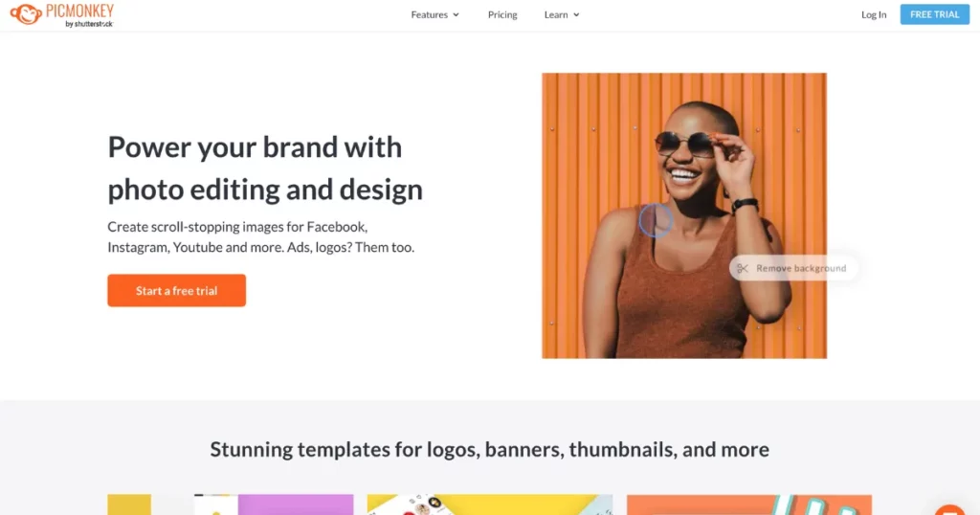The image size is (980, 515).
Task: Click the circular cursor marker on photo
Action: coord(655,220)
